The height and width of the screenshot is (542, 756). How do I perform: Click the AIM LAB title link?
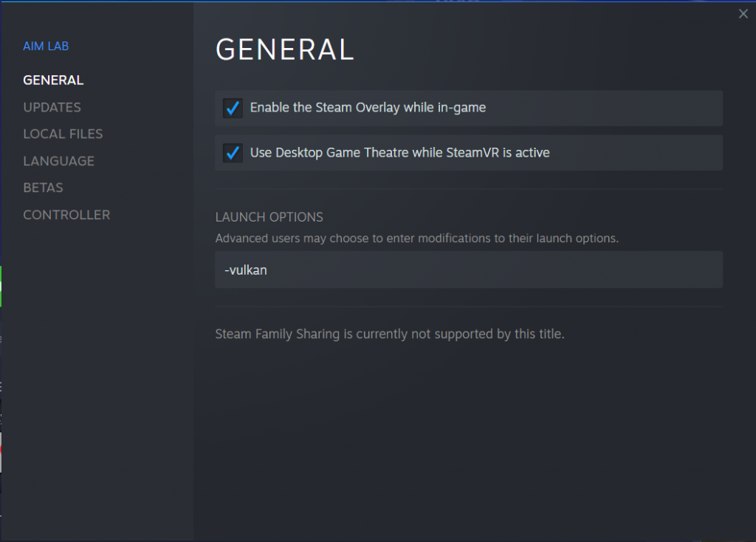pyautogui.click(x=46, y=46)
